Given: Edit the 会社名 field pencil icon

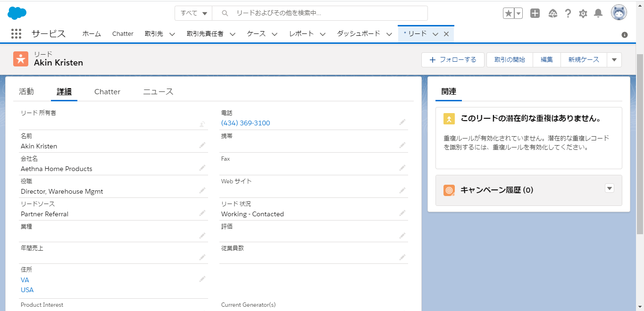Looking at the screenshot, I should tap(202, 168).
